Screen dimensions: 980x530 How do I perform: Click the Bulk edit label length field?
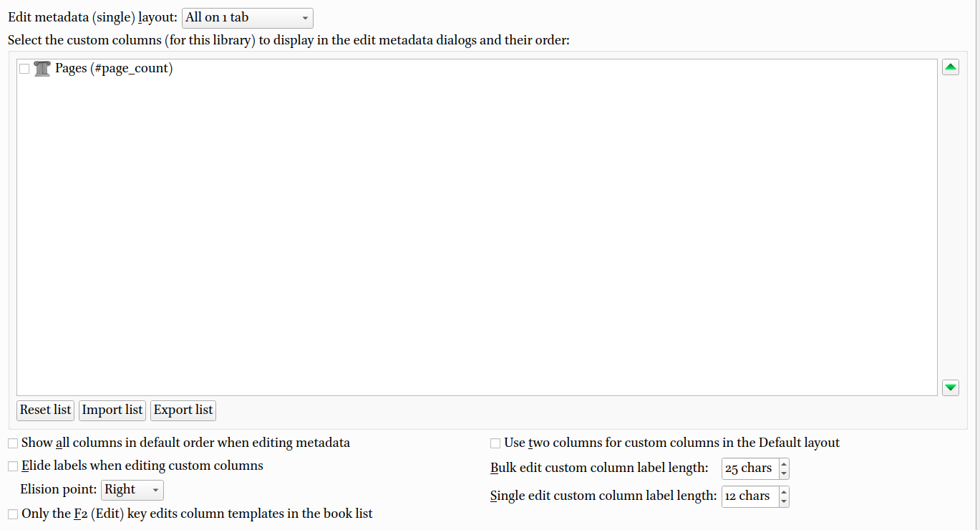point(749,468)
